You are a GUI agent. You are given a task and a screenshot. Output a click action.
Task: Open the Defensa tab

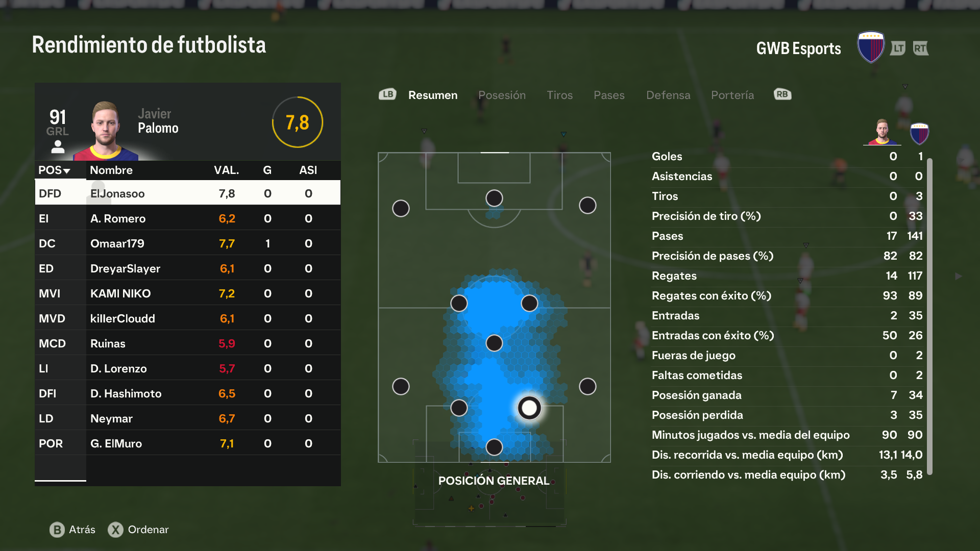[668, 95]
